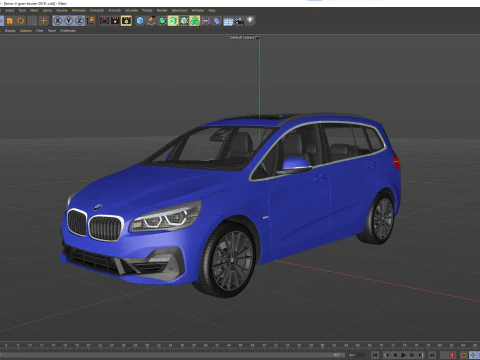Viewport: 480px width, 360px height.
Task: Add a Camera object
Action: click(239, 21)
